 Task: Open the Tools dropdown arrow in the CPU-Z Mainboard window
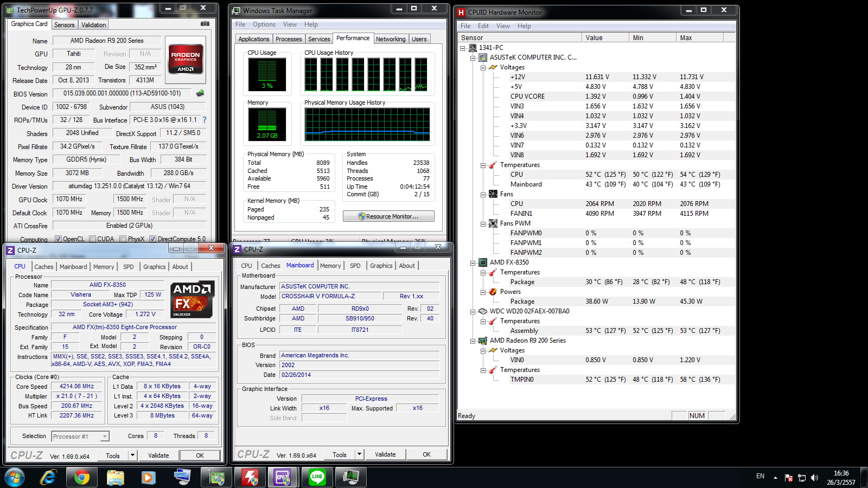pos(359,454)
